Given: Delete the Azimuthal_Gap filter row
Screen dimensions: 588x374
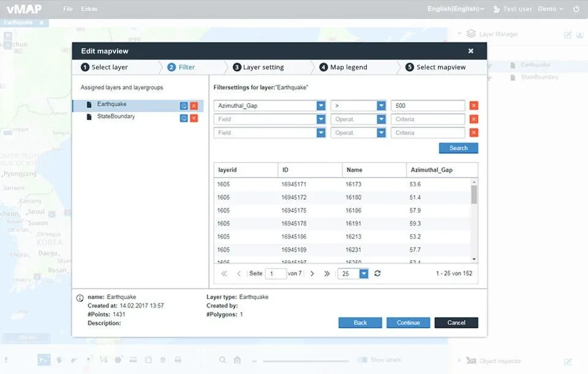Looking at the screenshot, I should (x=474, y=105).
